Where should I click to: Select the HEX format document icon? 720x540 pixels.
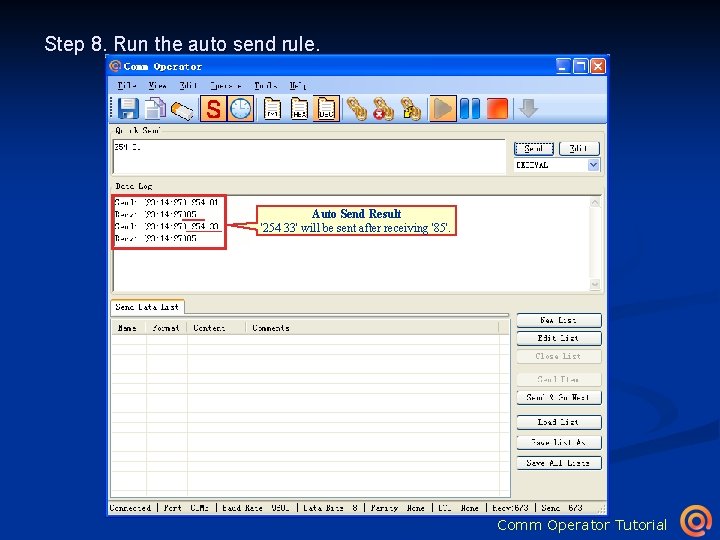point(299,109)
